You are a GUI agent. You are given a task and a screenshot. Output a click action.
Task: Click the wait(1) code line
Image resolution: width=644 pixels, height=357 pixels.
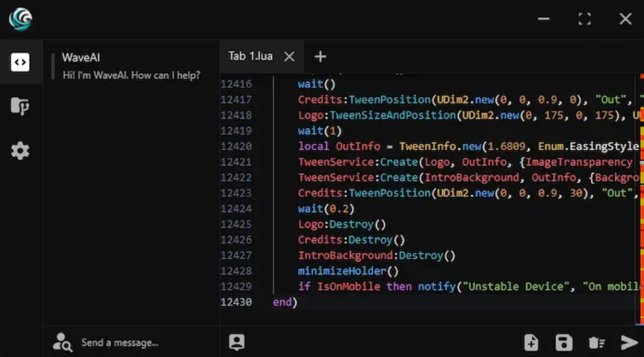point(320,131)
